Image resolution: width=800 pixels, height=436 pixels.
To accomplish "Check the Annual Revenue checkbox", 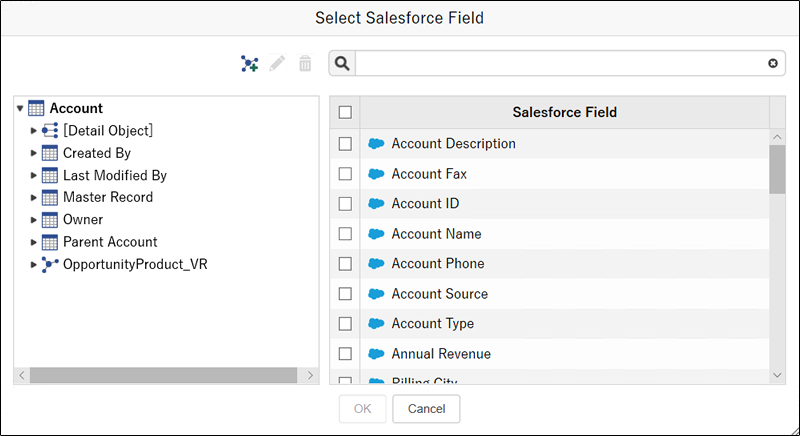I will 345,353.
